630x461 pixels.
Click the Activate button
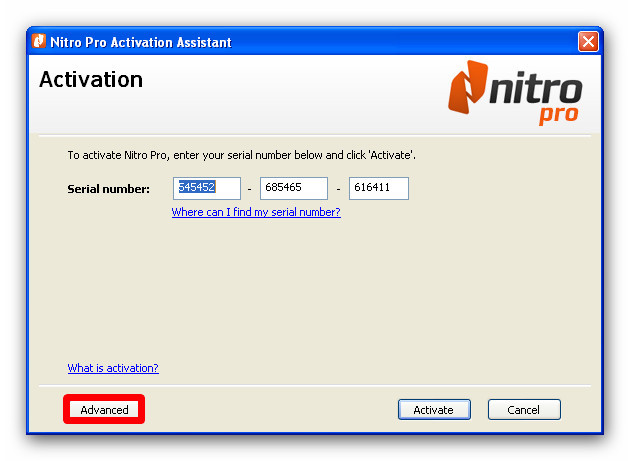434,410
